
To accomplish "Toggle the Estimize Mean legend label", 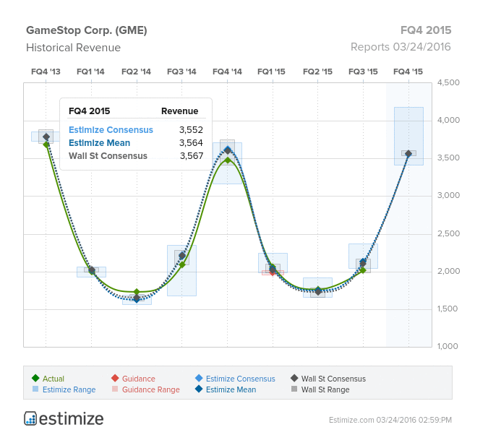I will click(x=231, y=389).
